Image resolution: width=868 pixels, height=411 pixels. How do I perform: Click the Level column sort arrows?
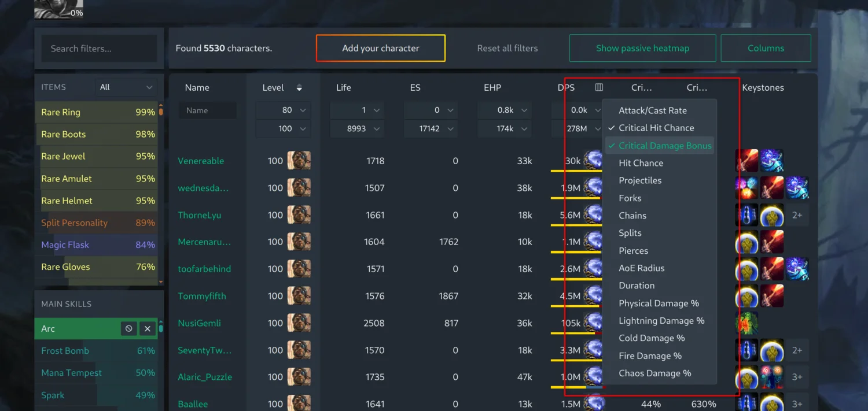pos(299,88)
